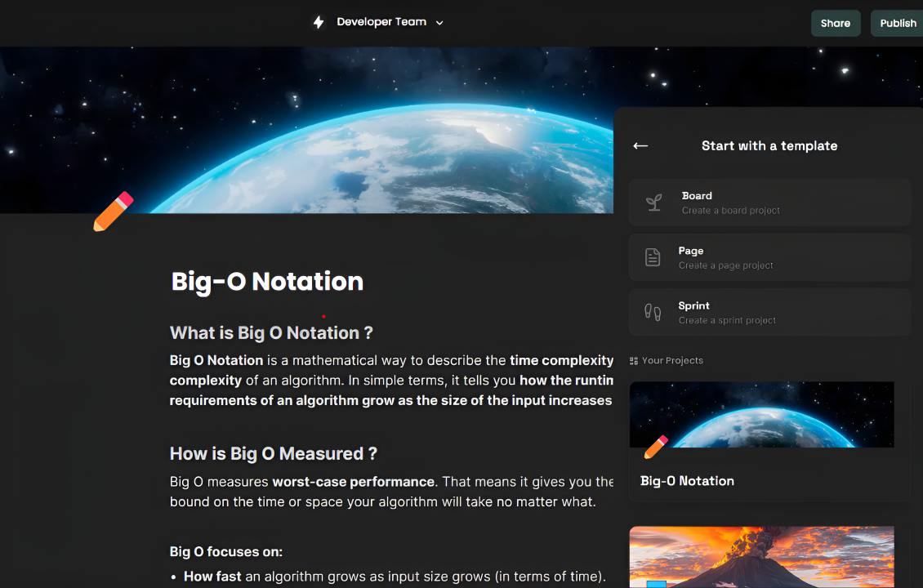The height and width of the screenshot is (588, 923).
Task: Click the large pencil page icon
Action: [x=113, y=212]
